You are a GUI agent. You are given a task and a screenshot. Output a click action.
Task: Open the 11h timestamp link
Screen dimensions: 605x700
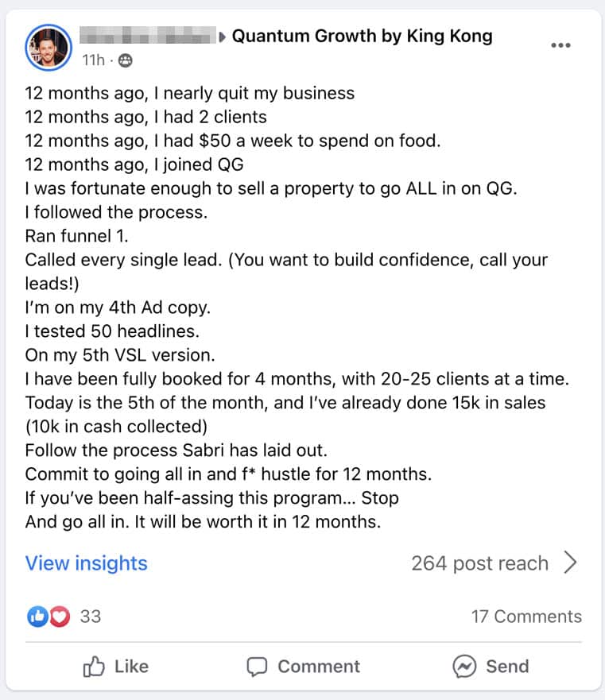click(93, 60)
